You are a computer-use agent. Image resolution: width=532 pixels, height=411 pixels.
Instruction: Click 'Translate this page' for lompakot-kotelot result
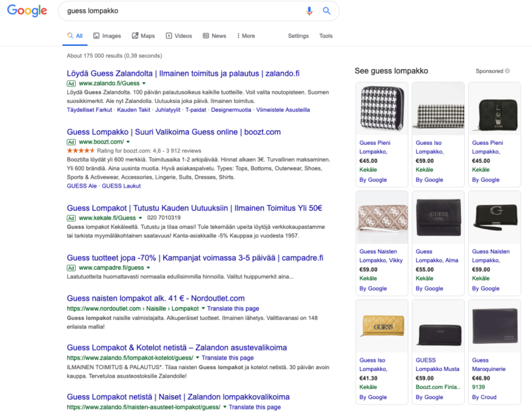pyautogui.click(x=227, y=358)
